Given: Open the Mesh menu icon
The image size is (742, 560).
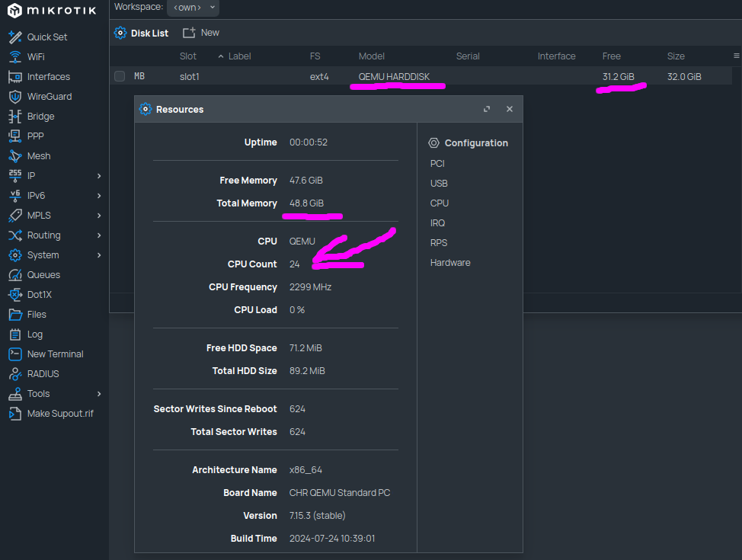Looking at the screenshot, I should coord(15,156).
